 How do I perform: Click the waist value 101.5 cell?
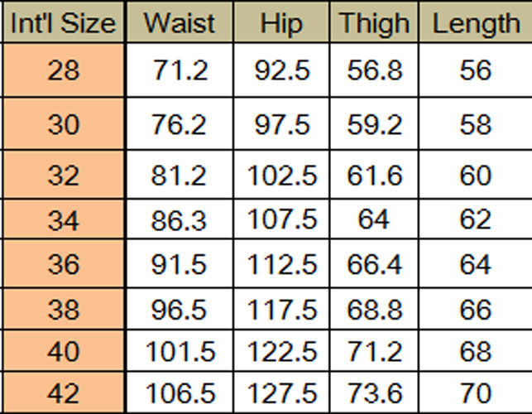(x=180, y=351)
